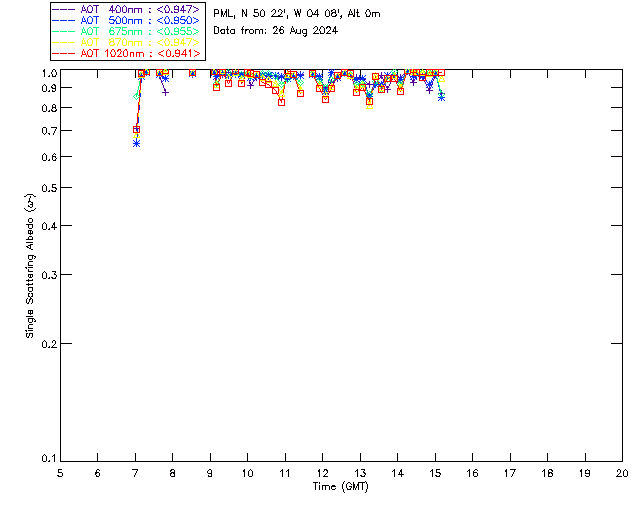Viewport: 640px width, 512px height.
Task: Click the y-axis label 0.1
Action: 49,459
